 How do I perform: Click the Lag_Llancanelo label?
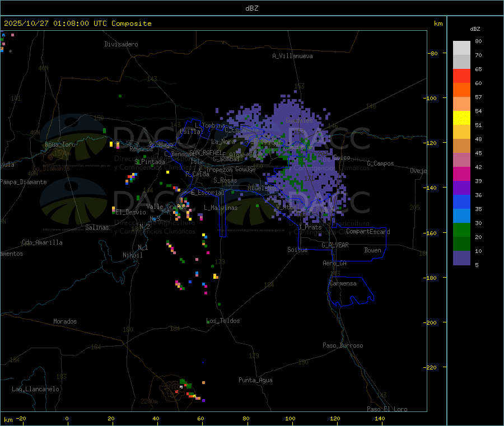pyautogui.click(x=36, y=389)
